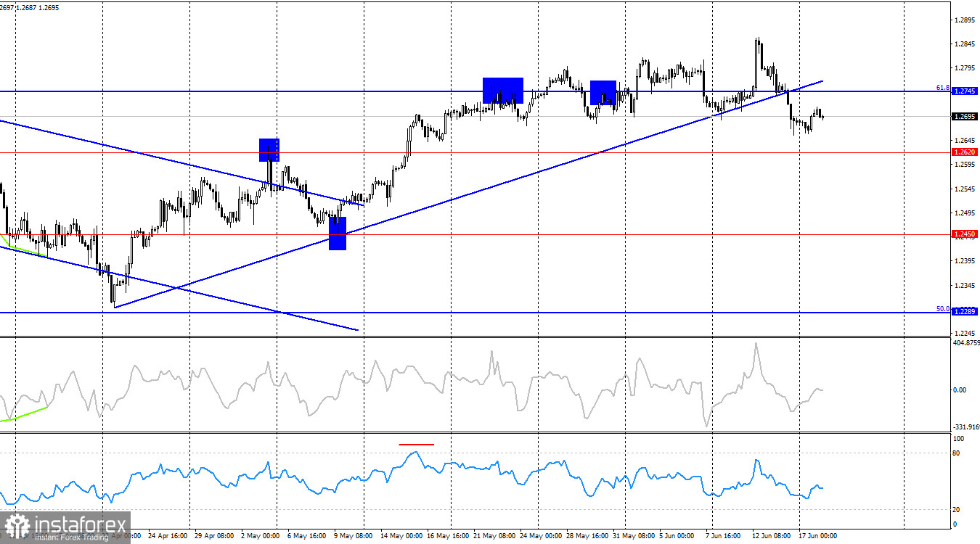Screen dimensions: 980x544
Task: Click the 17 Jun 00:00 time label
Action: pyautogui.click(x=819, y=537)
